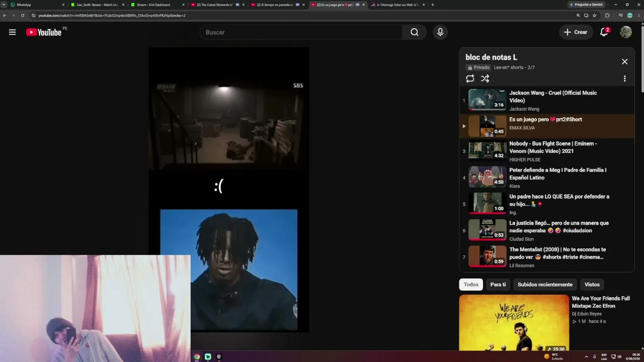The width and height of the screenshot is (644, 362).
Task: Click the Ciudad Sion channel name
Action: 521,239
